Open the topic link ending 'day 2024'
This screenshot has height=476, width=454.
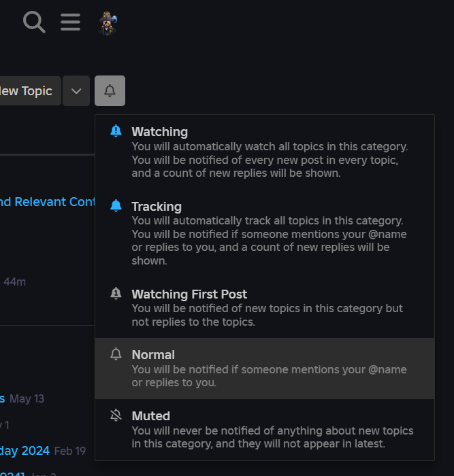pos(25,451)
